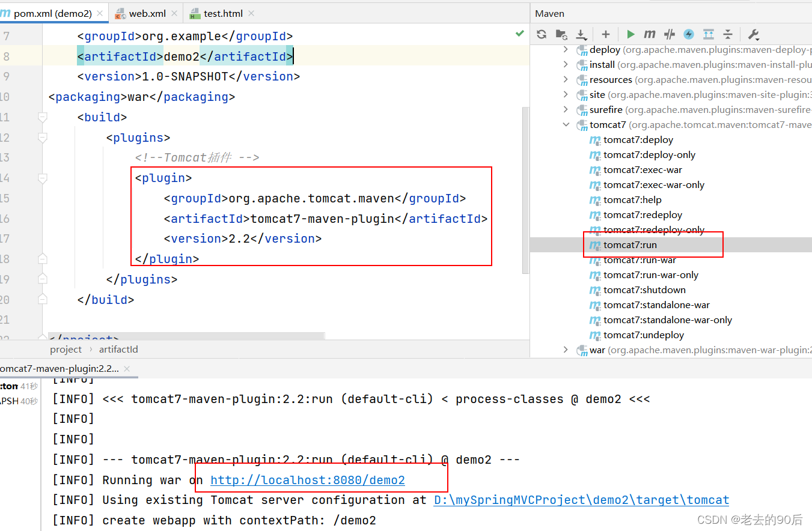The image size is (812, 531).
Task: Fold the plugin element at gutter
Action: pos(42,178)
